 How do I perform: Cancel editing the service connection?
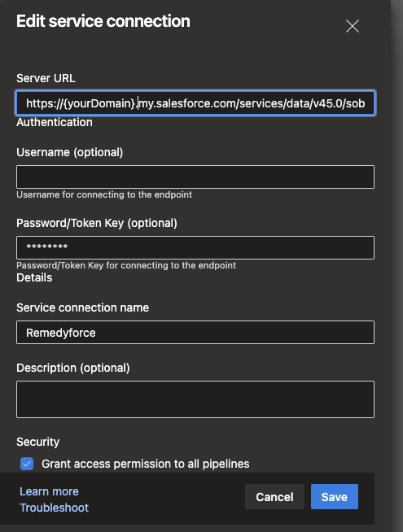(274, 497)
